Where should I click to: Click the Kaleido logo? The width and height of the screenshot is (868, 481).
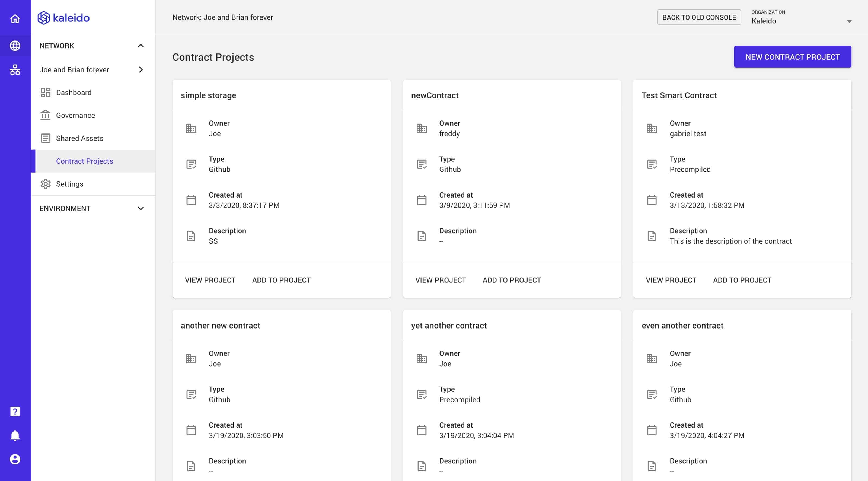point(64,18)
